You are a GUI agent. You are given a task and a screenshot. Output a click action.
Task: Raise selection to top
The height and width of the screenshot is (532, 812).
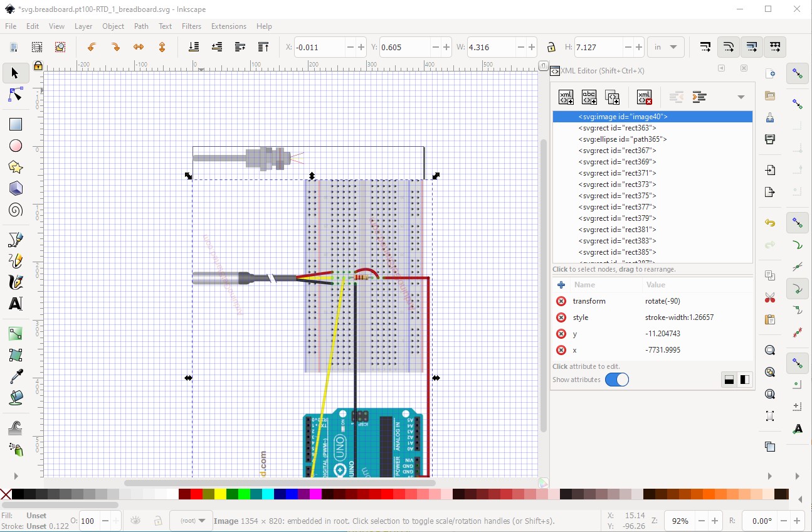click(x=263, y=47)
